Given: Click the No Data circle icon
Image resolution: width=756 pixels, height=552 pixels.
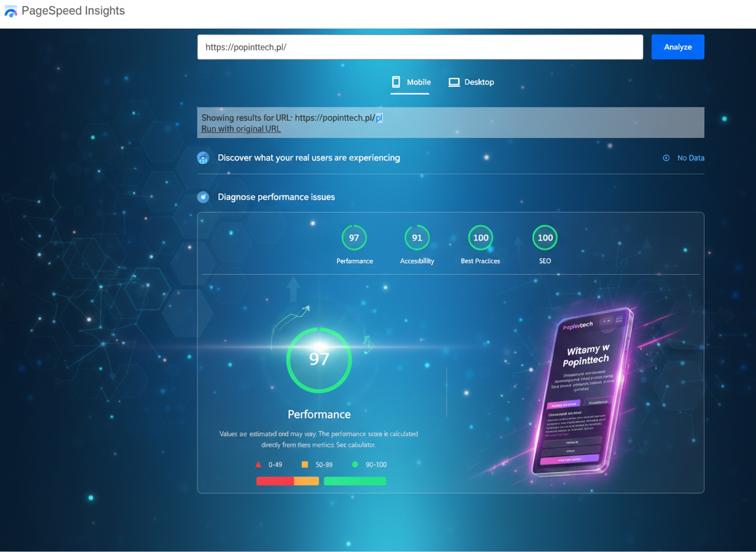Looking at the screenshot, I should 666,158.
